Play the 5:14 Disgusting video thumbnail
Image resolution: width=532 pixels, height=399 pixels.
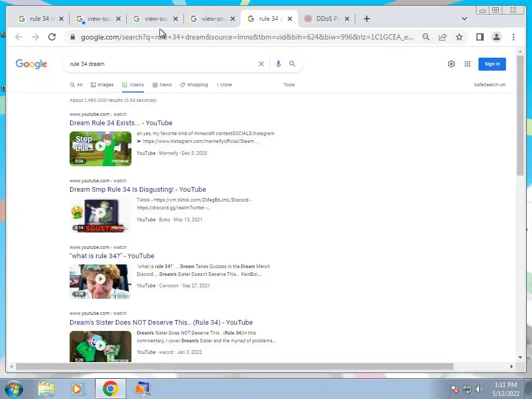[100, 215]
